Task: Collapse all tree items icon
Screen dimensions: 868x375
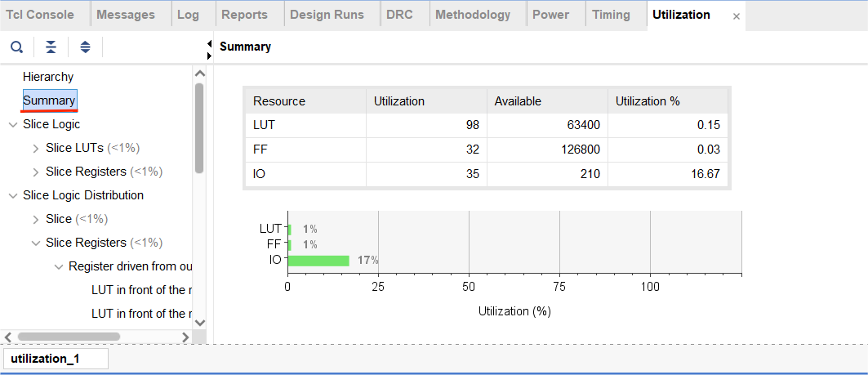Action: (51, 47)
